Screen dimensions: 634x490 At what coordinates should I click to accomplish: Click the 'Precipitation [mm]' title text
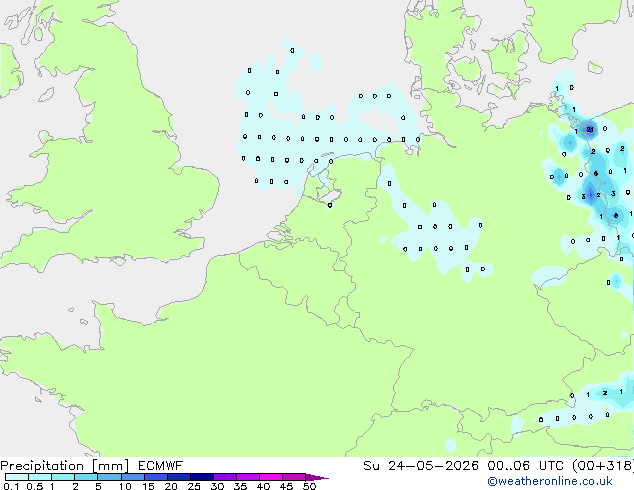click(65, 466)
